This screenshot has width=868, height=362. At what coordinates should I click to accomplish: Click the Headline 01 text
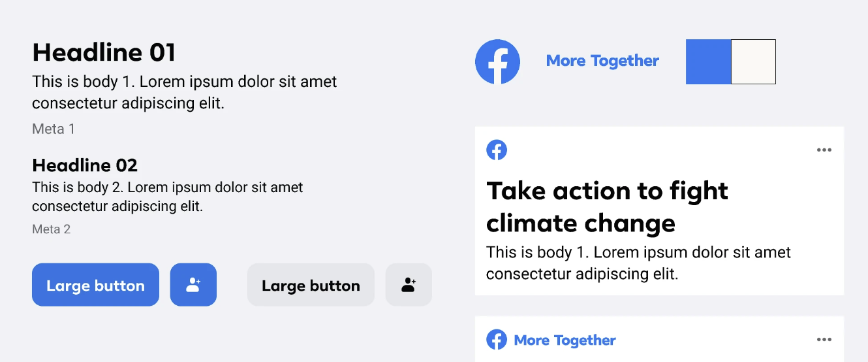(x=104, y=52)
